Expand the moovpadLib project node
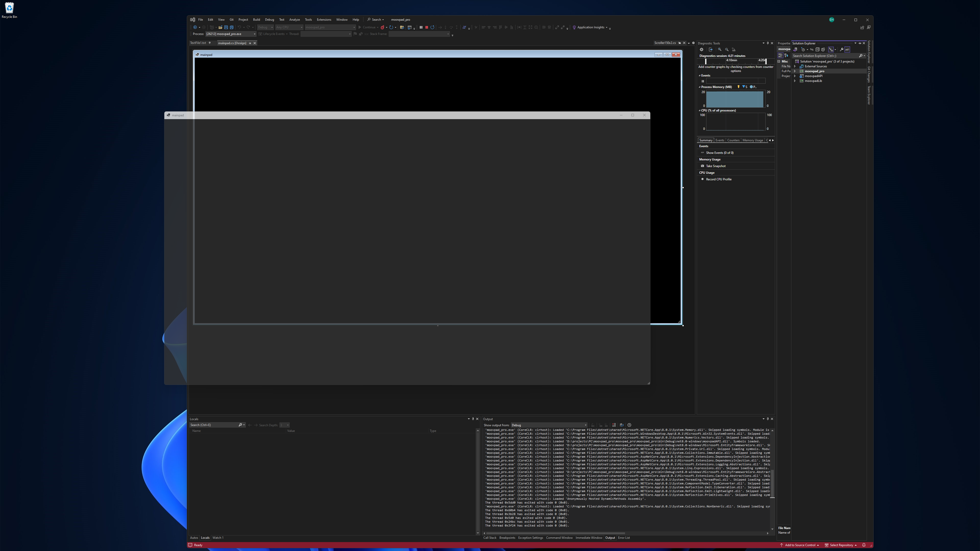 tap(795, 81)
